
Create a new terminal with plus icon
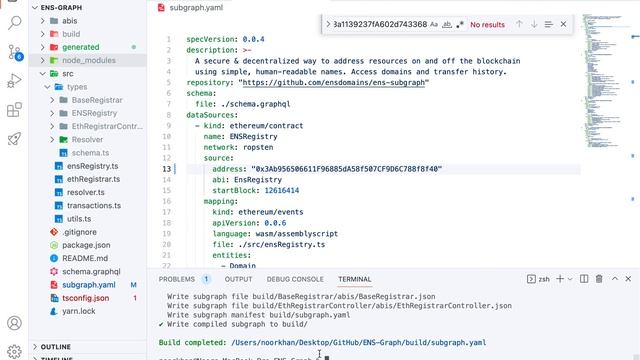pos(560,279)
